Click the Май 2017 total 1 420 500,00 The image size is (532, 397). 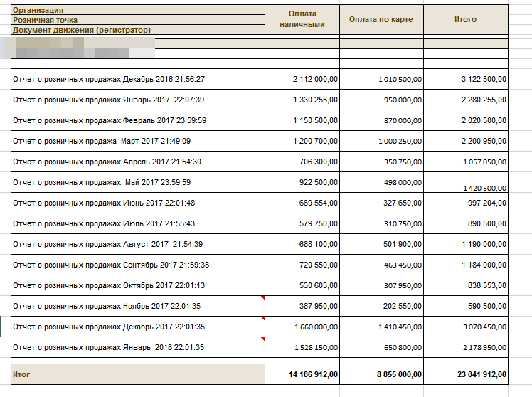484,188
